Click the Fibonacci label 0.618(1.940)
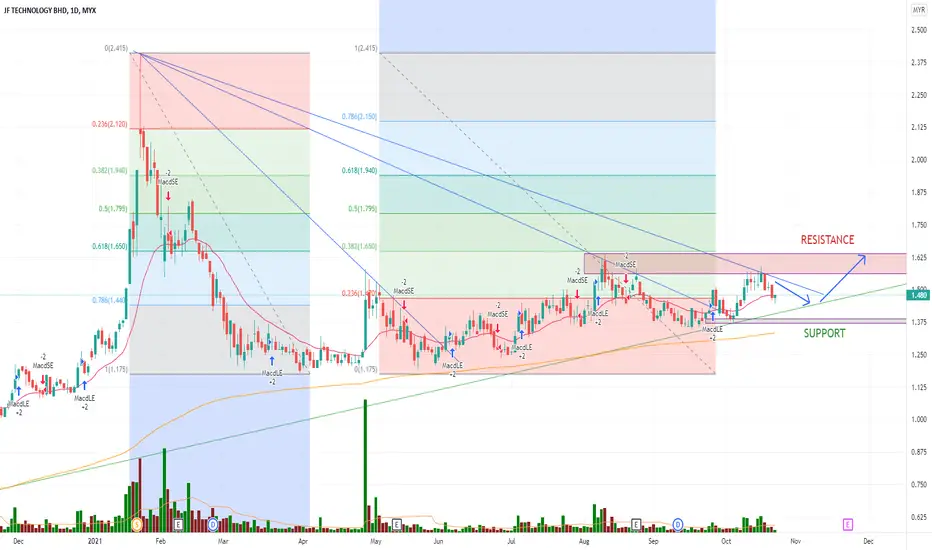 click(x=359, y=171)
